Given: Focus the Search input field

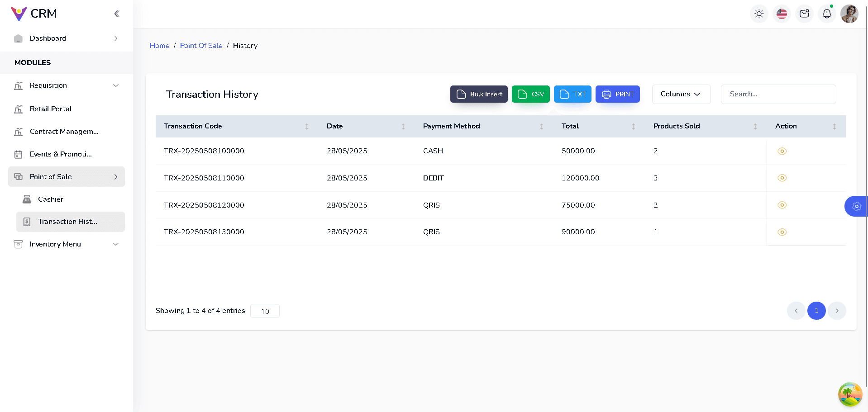Looking at the screenshot, I should 778,94.
